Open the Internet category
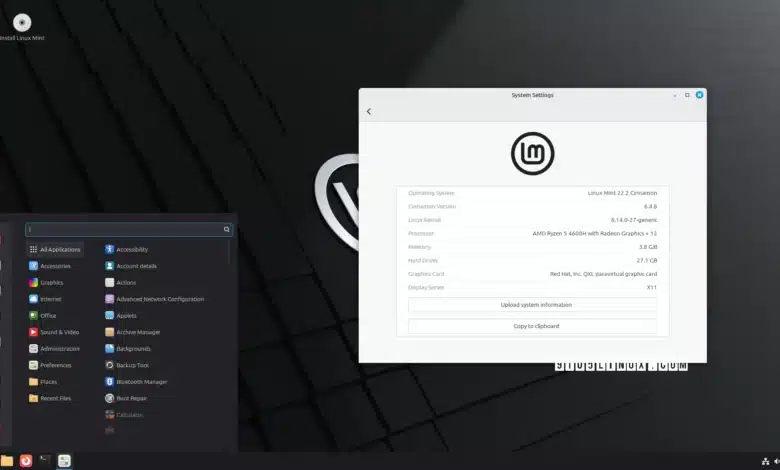The width and height of the screenshot is (780, 470). (45, 299)
